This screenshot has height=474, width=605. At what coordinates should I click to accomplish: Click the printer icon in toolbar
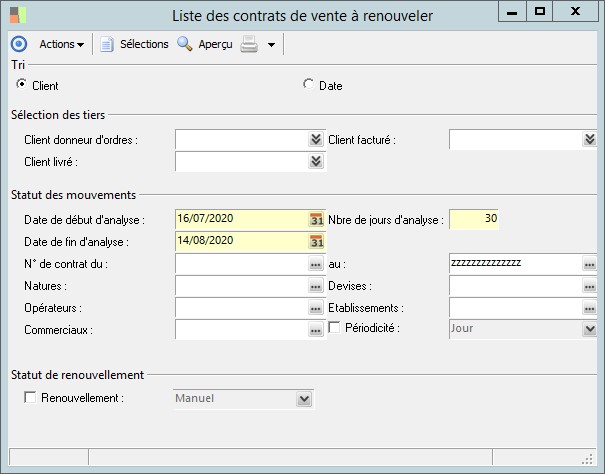coord(250,44)
